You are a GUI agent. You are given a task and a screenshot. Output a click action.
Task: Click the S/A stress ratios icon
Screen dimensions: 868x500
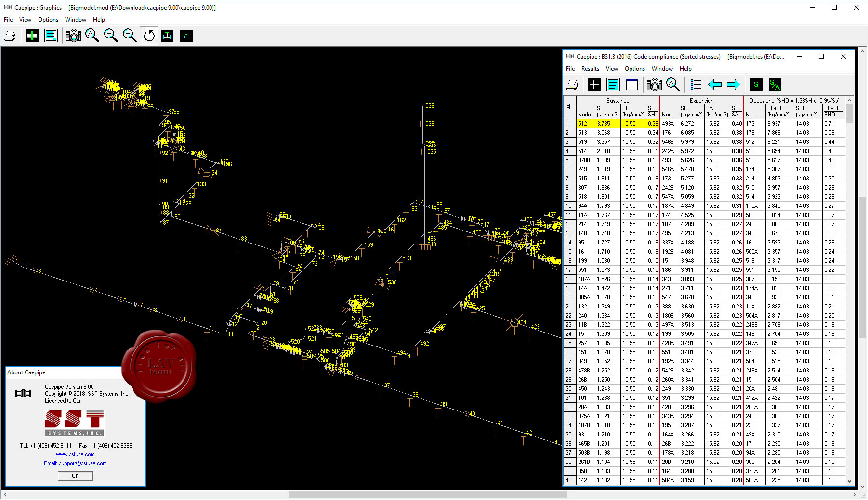775,85
